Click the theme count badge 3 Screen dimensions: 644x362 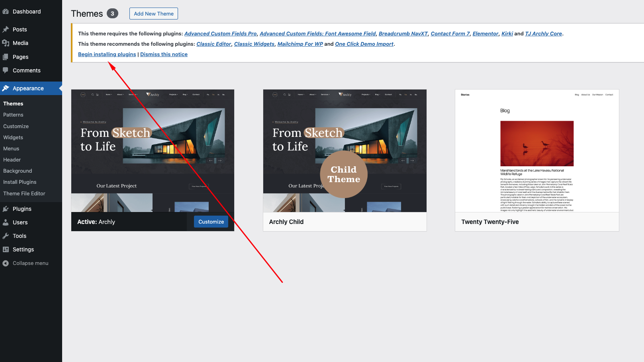pyautogui.click(x=112, y=14)
